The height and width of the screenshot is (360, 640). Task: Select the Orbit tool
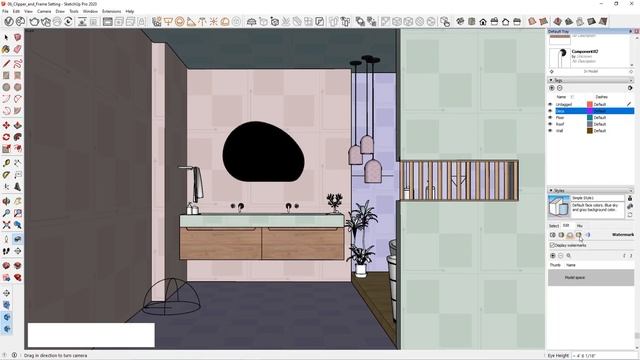6,201
